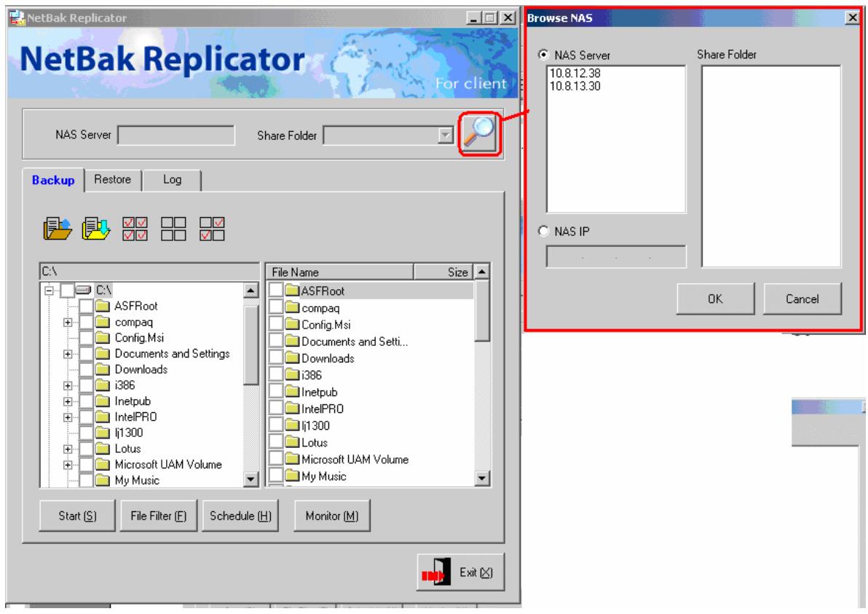The image size is (868, 614).
Task: Expand the Lotus tree node
Action: 68,449
